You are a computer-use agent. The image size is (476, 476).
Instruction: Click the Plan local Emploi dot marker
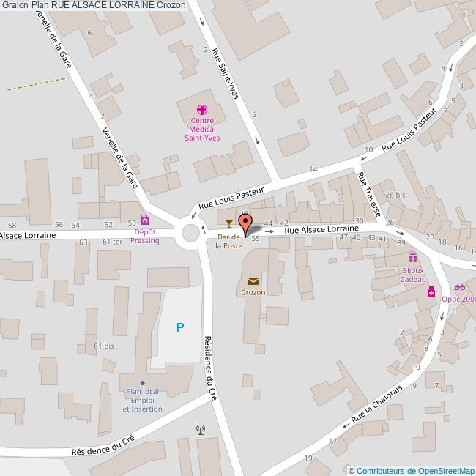click(x=142, y=383)
